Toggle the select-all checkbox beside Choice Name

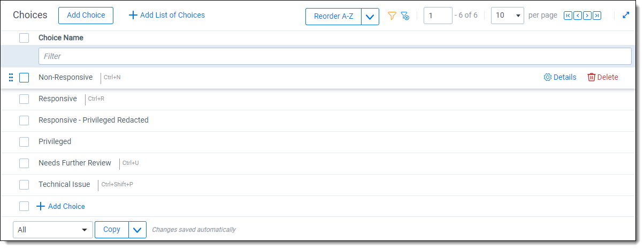pos(24,38)
